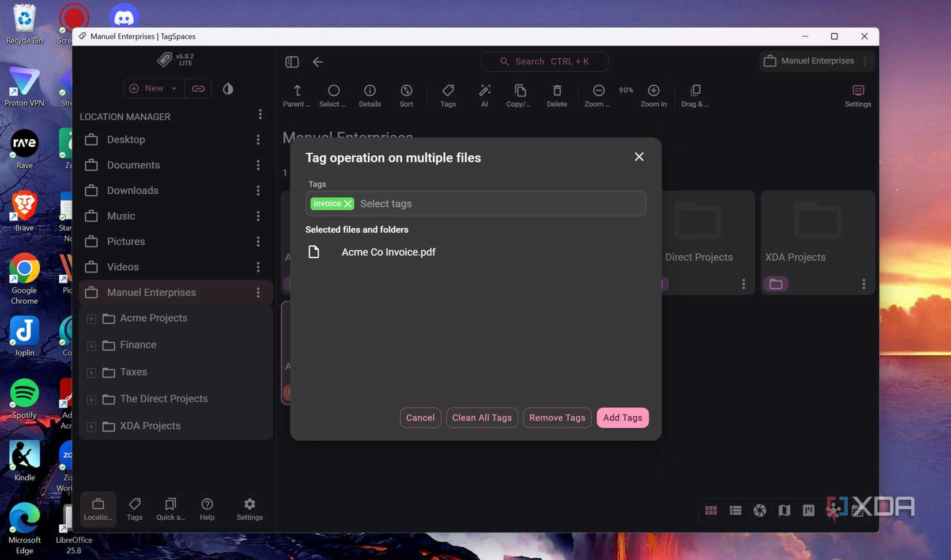Image resolution: width=951 pixels, height=560 pixels.
Task: Open Spotify from the desktop
Action: point(24,399)
